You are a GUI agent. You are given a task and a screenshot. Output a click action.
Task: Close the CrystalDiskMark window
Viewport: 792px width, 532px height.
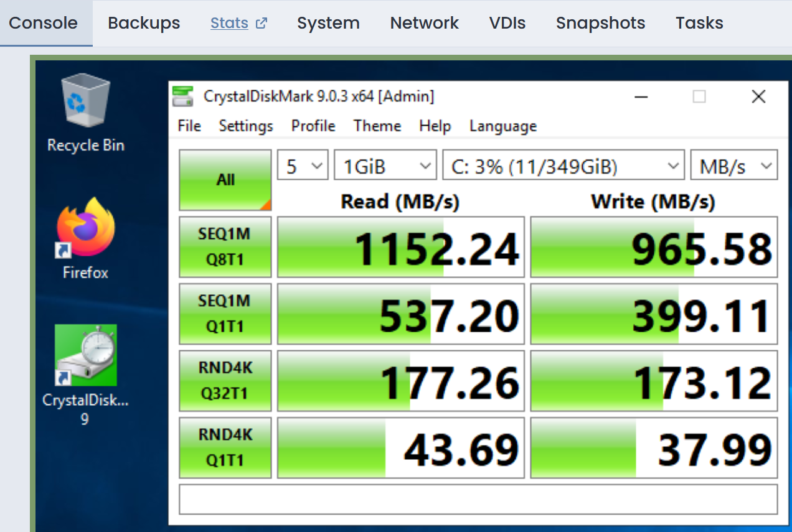coord(758,97)
